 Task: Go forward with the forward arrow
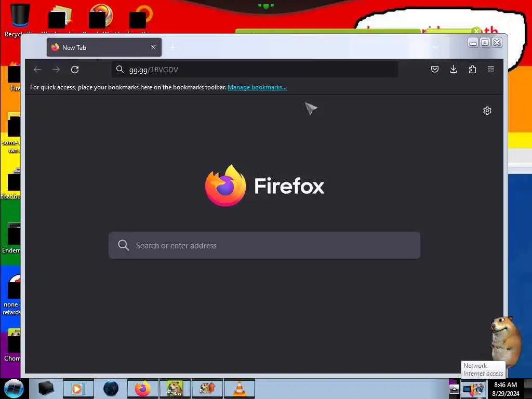pos(56,70)
